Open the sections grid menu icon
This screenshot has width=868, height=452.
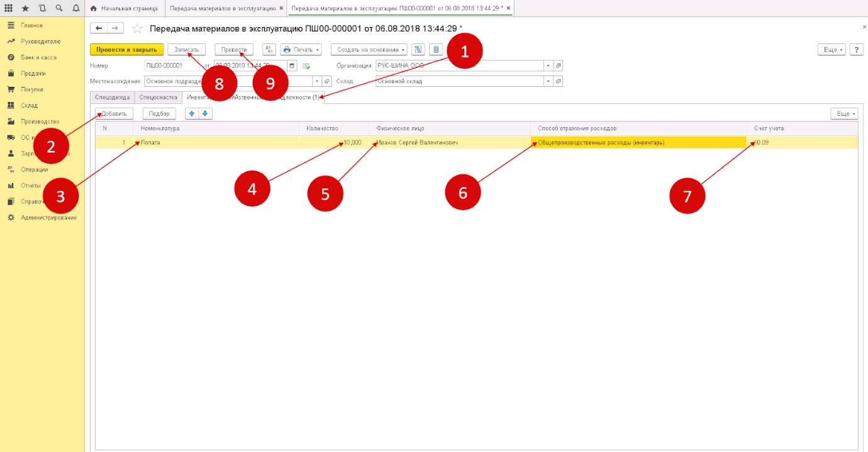[x=9, y=8]
